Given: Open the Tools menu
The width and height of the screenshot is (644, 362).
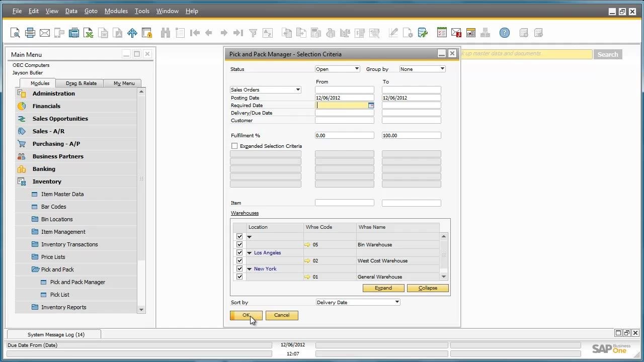Looking at the screenshot, I should click(x=142, y=11).
